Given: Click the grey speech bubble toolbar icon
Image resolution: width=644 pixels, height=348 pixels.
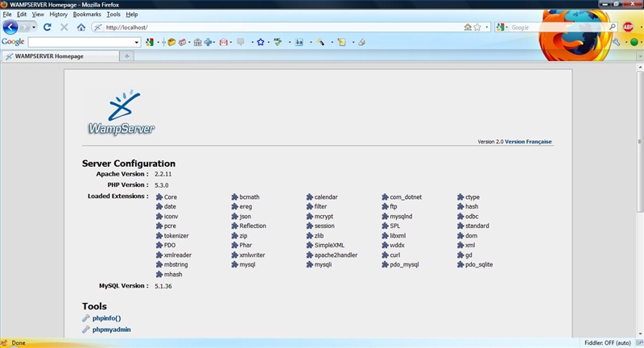Looking at the screenshot, I should point(241,42).
